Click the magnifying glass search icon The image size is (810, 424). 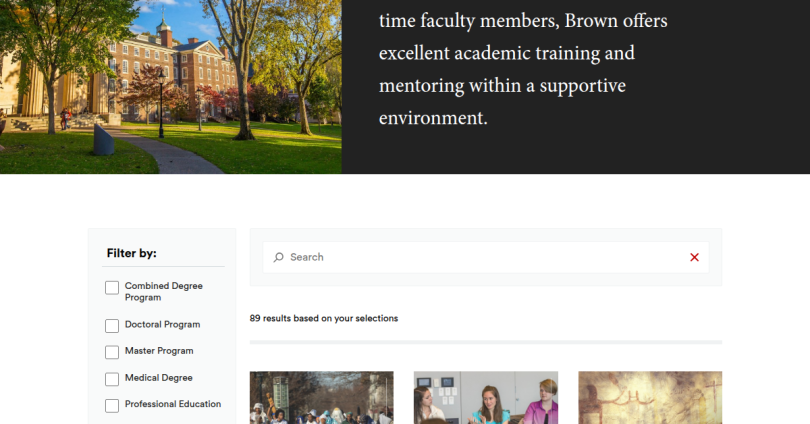[x=279, y=257]
